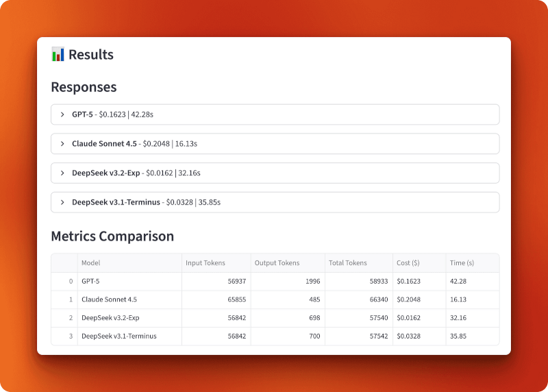Click the bar chart icon beside Results
The width and height of the screenshot is (548, 392).
point(58,54)
